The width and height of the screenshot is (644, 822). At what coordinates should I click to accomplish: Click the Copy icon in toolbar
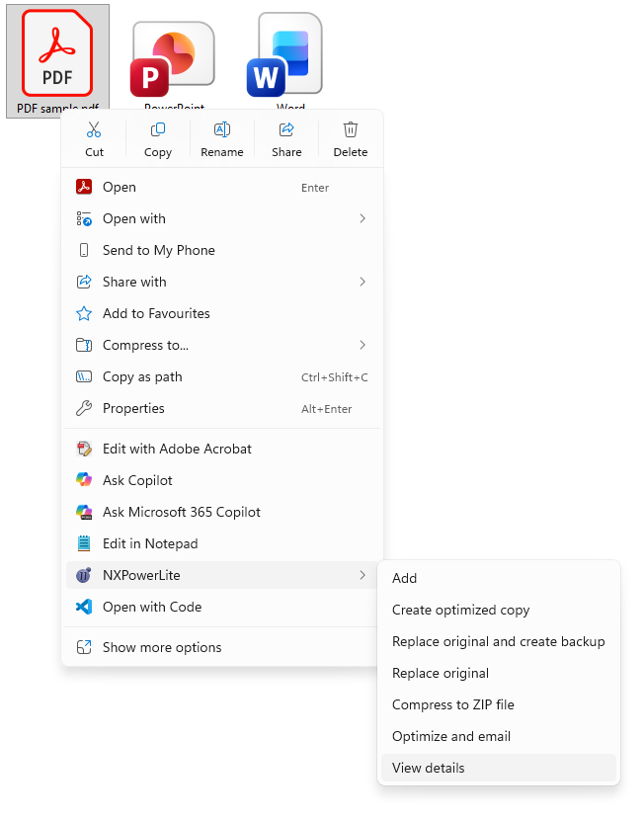pos(158,129)
